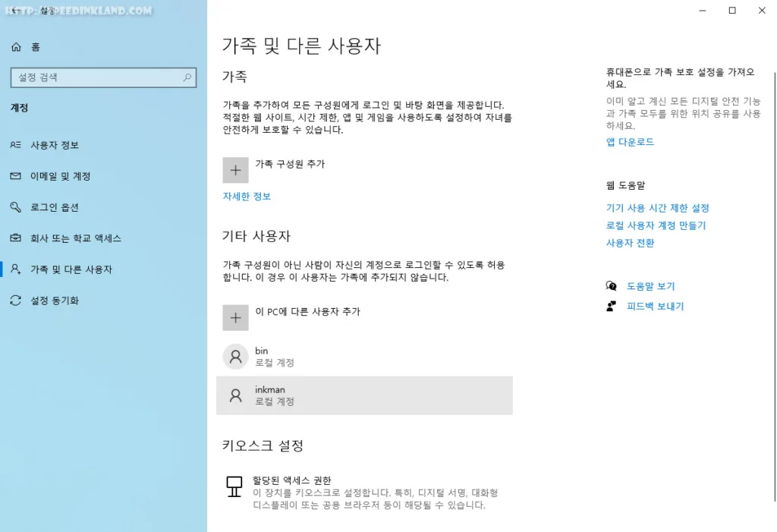This screenshot has width=777, height=532.
Task: Click the vertical scrollbar on right edge
Action: coord(775,287)
